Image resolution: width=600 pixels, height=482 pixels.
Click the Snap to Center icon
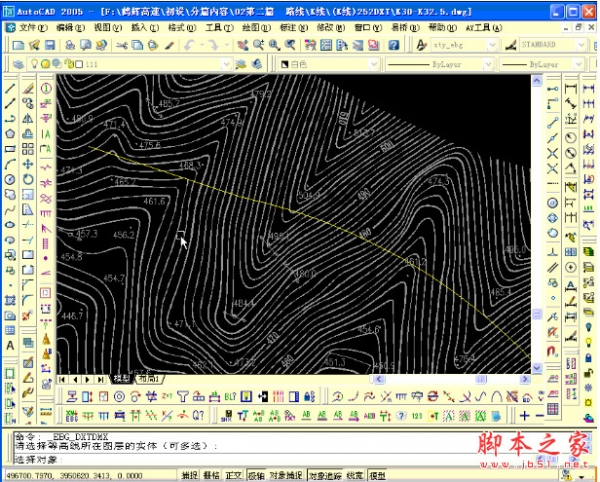tap(553, 203)
